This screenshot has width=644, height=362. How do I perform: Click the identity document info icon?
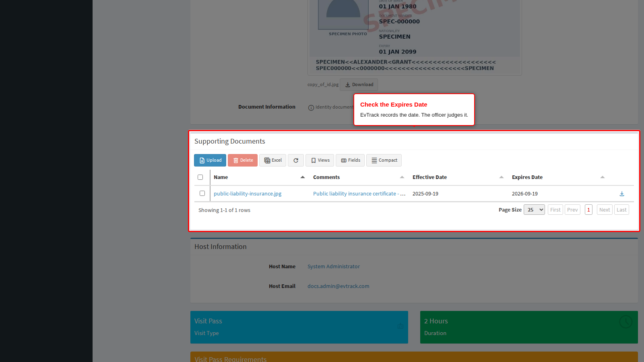(311, 107)
